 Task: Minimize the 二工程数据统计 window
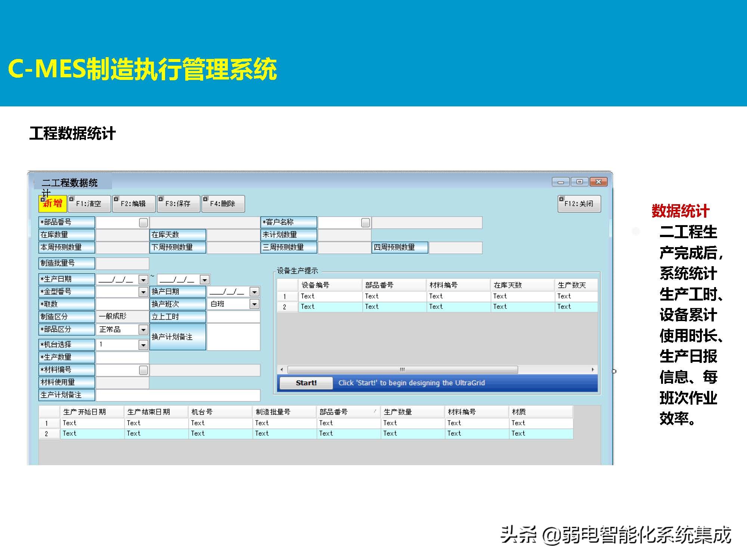tap(561, 182)
